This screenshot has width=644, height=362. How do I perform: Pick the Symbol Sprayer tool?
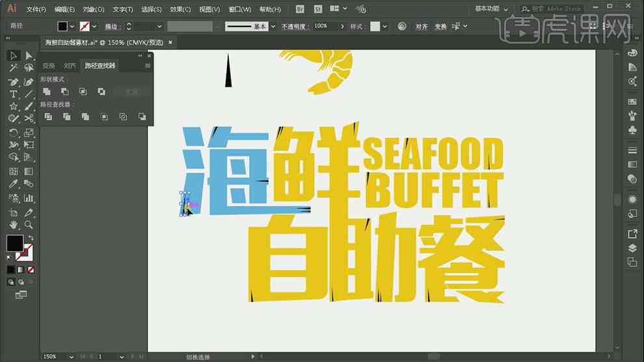13,198
